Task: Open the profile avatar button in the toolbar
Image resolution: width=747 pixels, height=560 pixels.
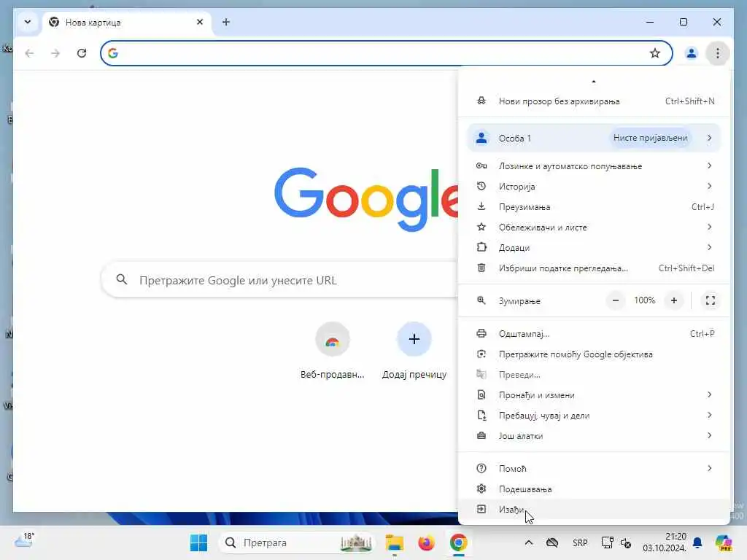Action: click(692, 53)
